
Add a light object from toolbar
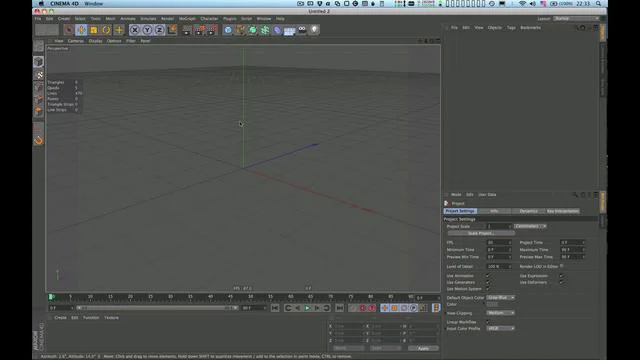[x=314, y=30]
